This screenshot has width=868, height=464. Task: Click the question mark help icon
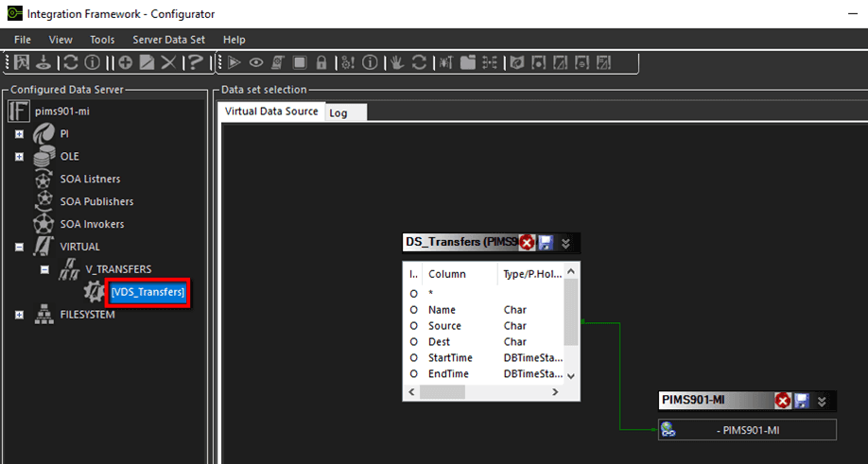point(195,62)
